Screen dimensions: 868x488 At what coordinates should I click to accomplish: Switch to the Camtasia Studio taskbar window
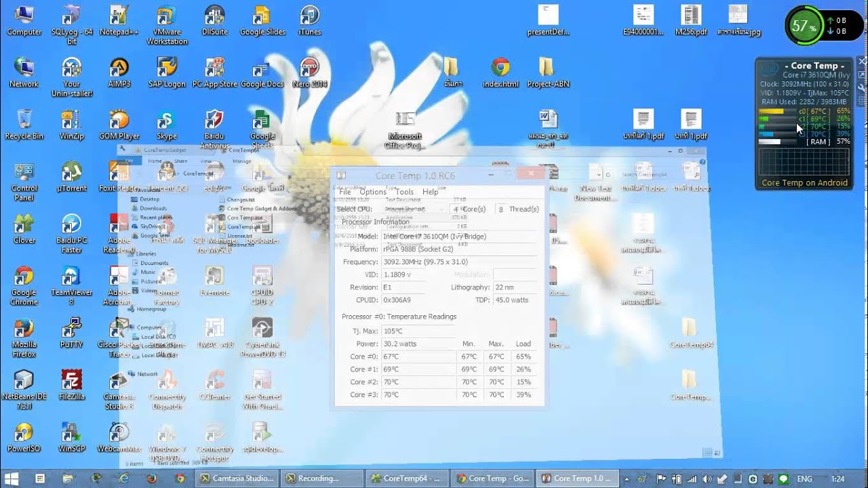coord(237,479)
